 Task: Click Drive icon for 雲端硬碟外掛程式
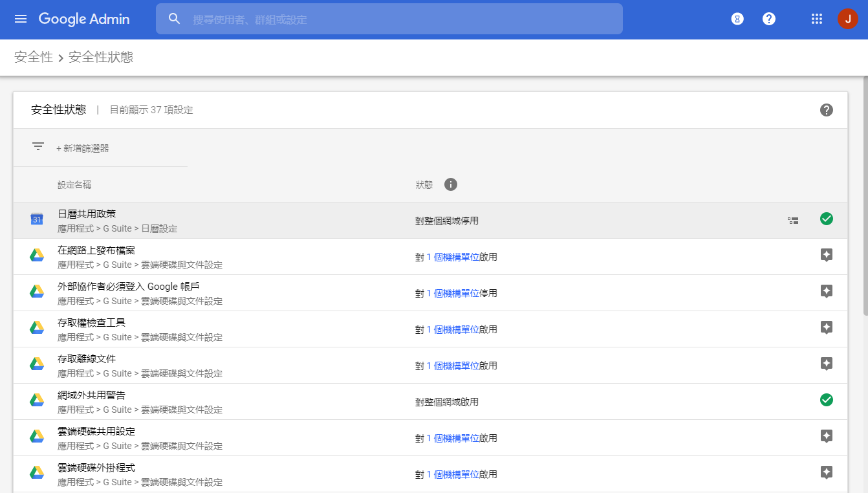(37, 473)
